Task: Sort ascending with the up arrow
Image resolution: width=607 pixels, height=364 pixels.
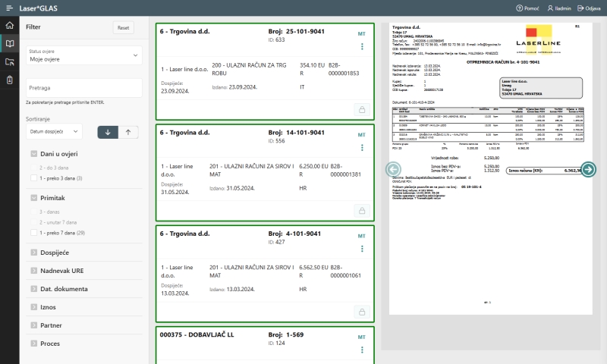Action: point(128,132)
